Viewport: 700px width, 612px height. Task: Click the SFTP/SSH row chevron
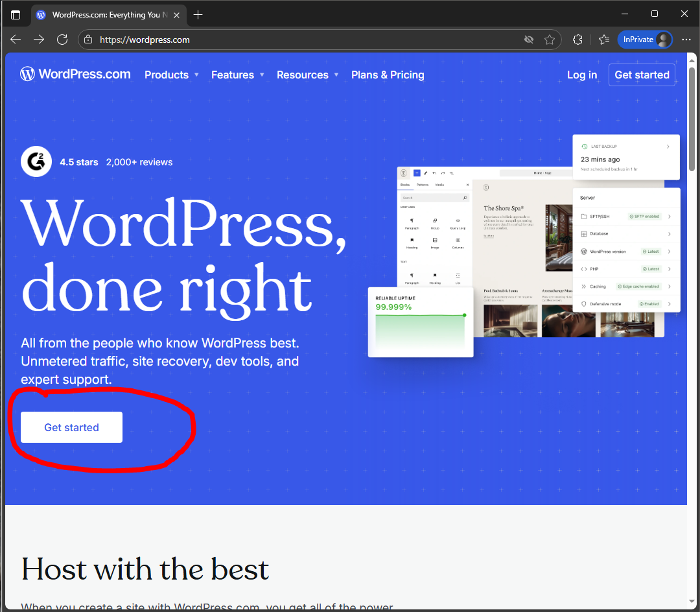tap(669, 217)
